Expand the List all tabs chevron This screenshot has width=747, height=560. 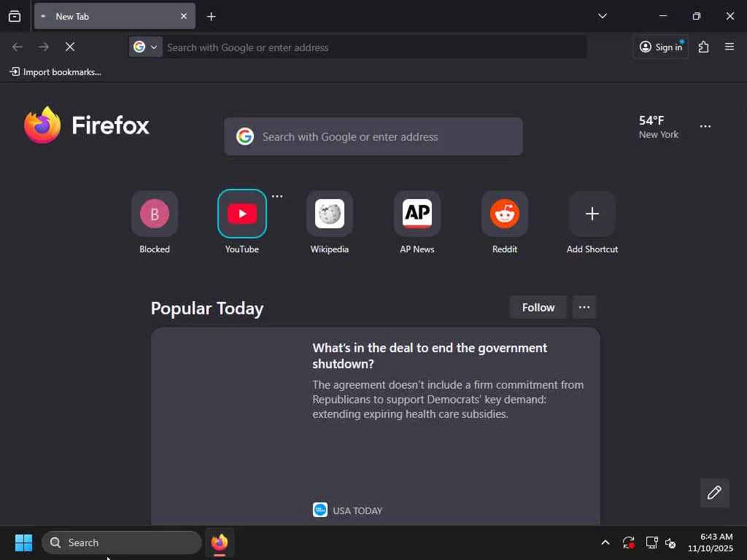tap(602, 16)
